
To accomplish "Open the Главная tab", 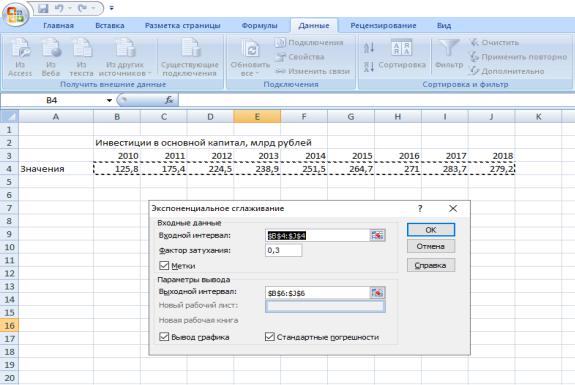I will click(58, 26).
